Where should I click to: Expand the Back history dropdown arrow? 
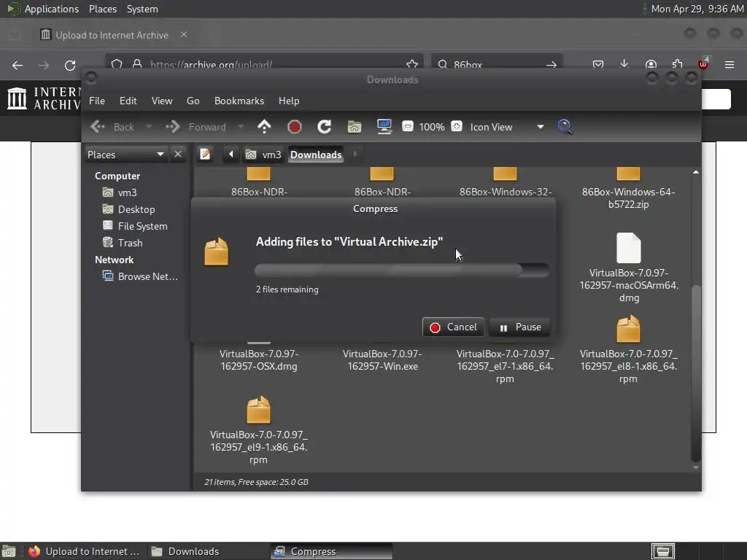tap(149, 127)
